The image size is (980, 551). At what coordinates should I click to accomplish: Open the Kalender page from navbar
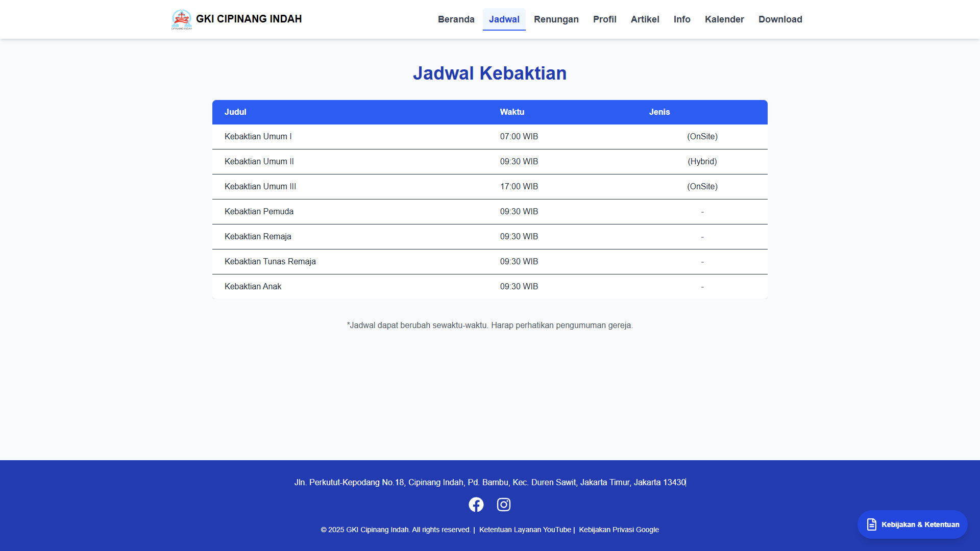coord(724,19)
